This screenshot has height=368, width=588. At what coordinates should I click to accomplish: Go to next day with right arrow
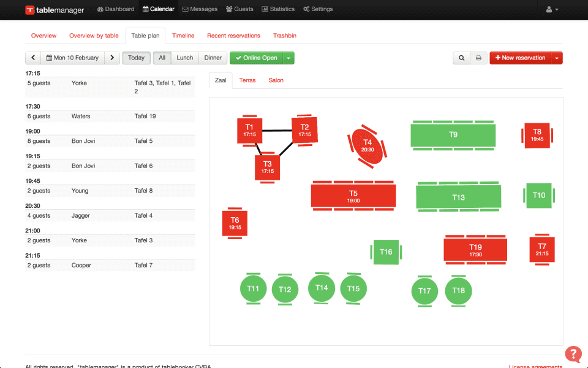pyautogui.click(x=111, y=58)
